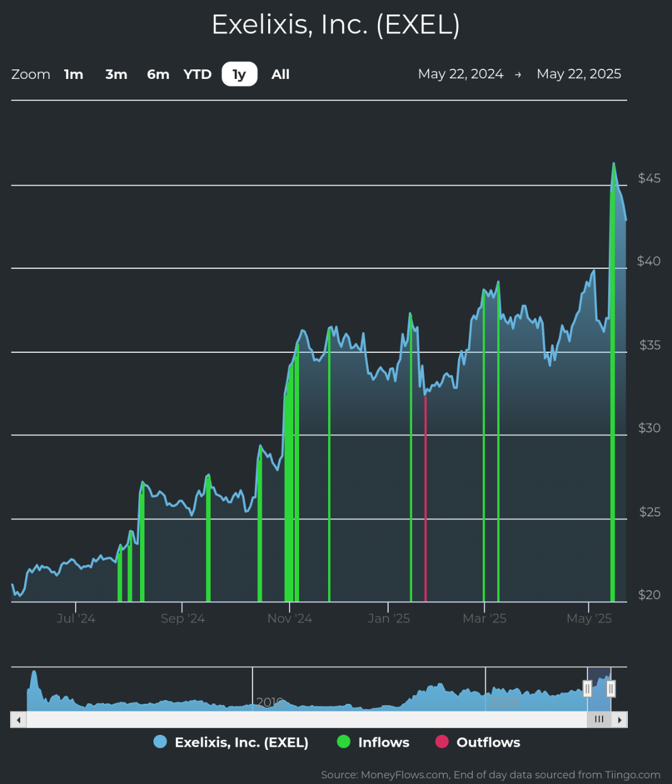This screenshot has width=672, height=784.
Task: Click the $30 y-axis label
Action: 649,428
